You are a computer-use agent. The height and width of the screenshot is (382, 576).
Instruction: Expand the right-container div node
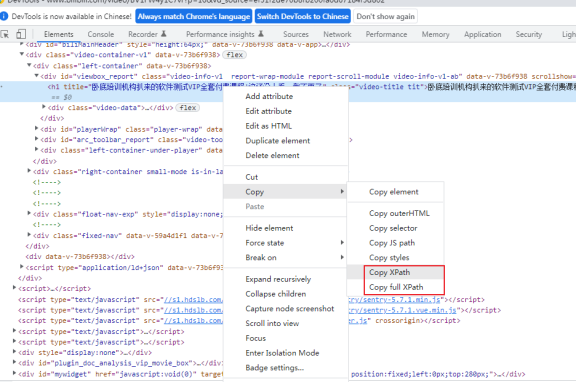(x=29, y=171)
